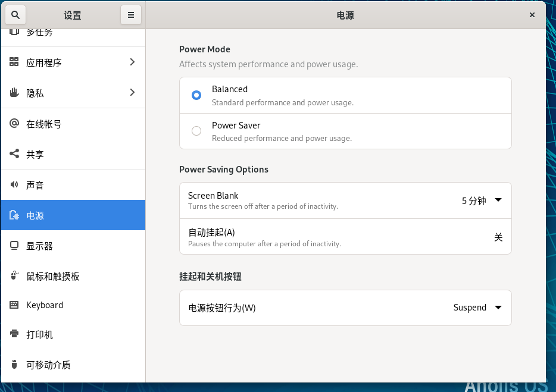Open the hamburger menu button
This screenshot has width=556, height=392.
click(x=131, y=15)
